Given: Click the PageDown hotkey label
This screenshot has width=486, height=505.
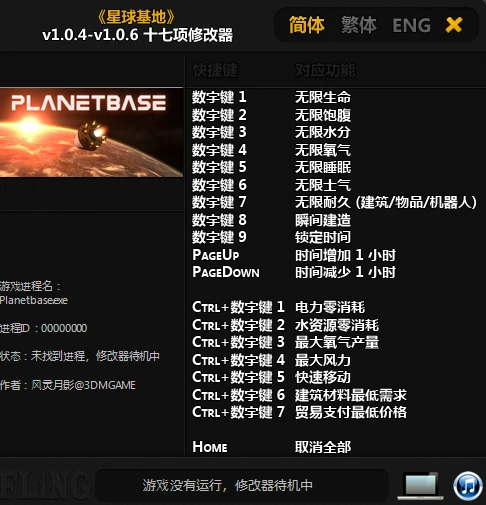Looking at the screenshot, I should 226,272.
